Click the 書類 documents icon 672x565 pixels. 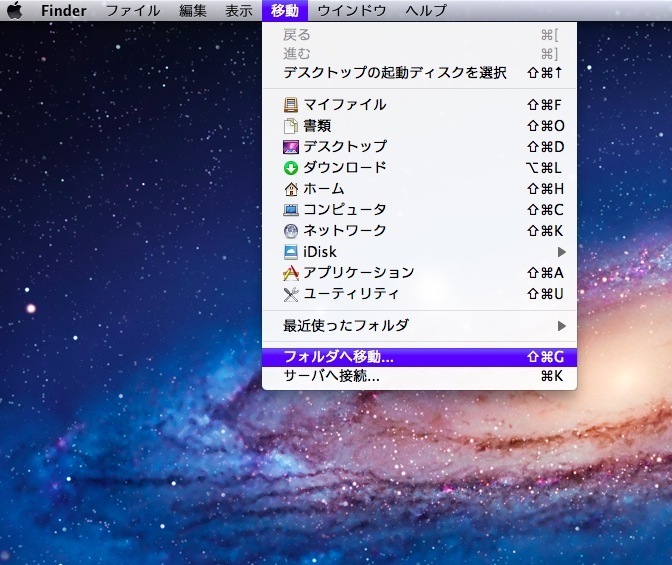click(291, 125)
